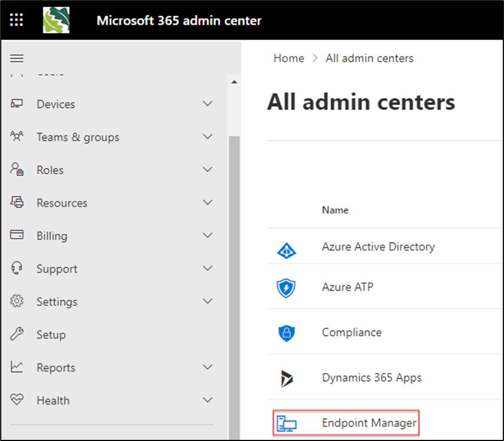Open the Dynamics 365 Apps admin center
The image size is (504, 441).
(x=371, y=377)
